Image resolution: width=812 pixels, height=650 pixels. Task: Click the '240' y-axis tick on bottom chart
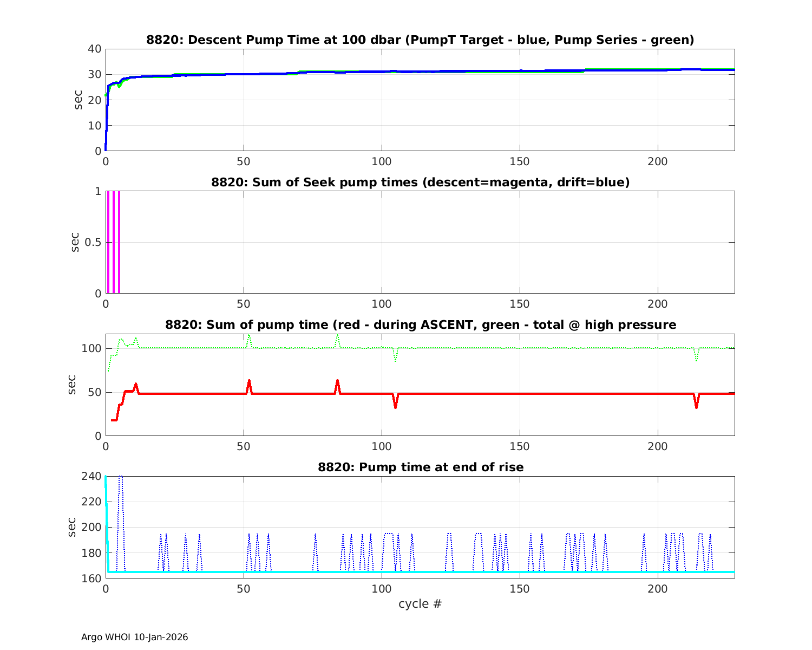(94, 476)
